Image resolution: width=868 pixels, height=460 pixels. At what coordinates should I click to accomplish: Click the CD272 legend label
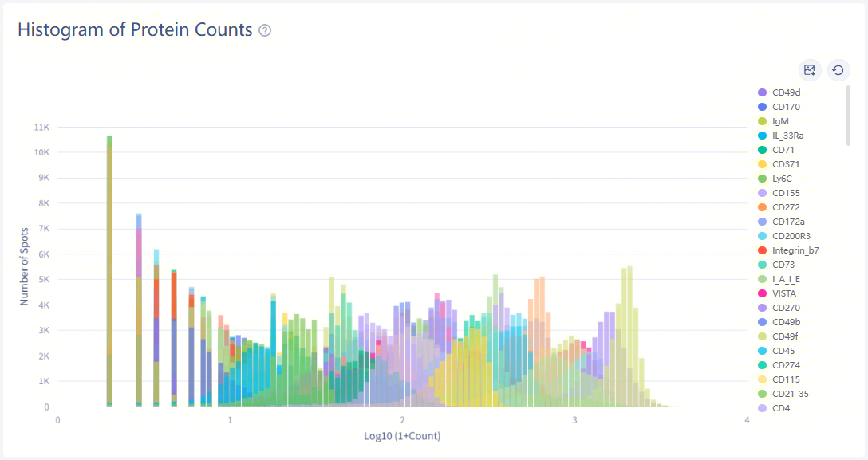[786, 207]
